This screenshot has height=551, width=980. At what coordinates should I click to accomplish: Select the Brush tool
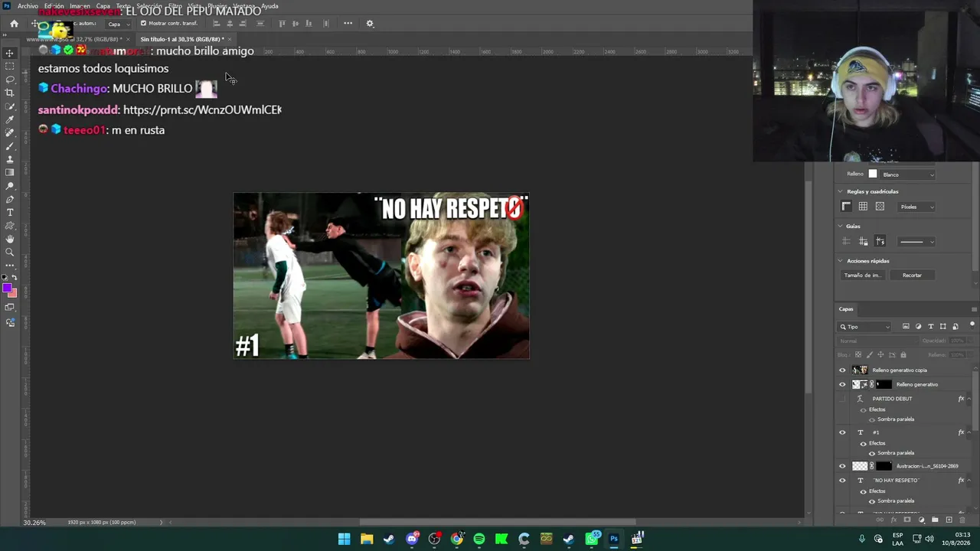[x=10, y=146]
